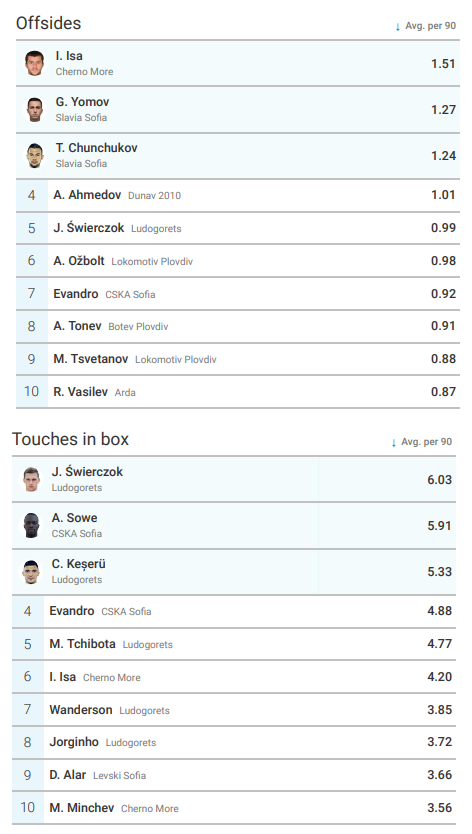The width and height of the screenshot is (472, 834).
Task: Click G. Yomov's player photo
Action: click(x=35, y=110)
